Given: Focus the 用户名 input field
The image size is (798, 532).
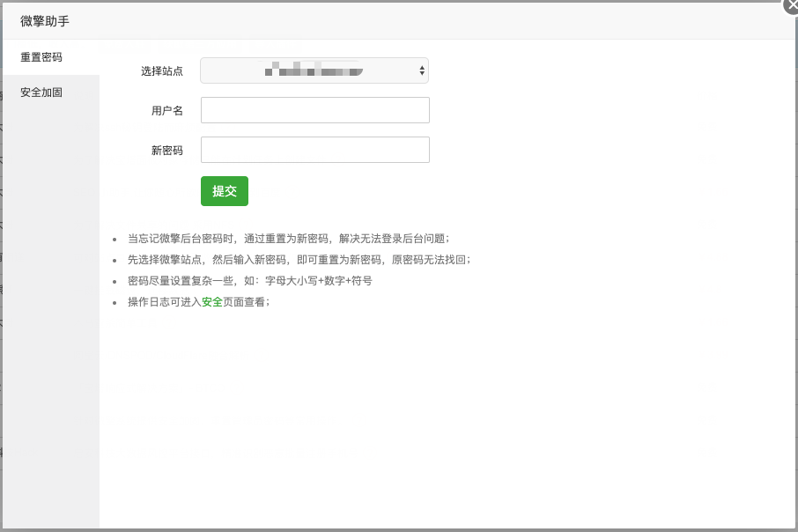Looking at the screenshot, I should pos(315,110).
